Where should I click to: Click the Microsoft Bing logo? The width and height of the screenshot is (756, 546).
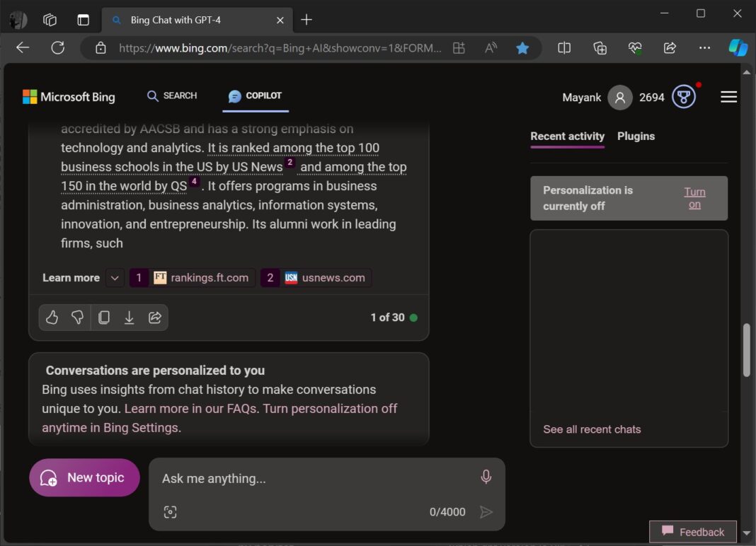tap(69, 97)
